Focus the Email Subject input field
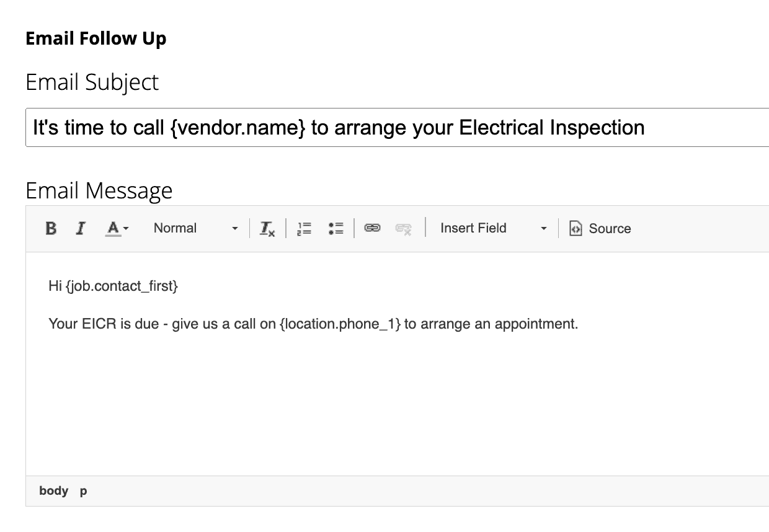 click(397, 128)
